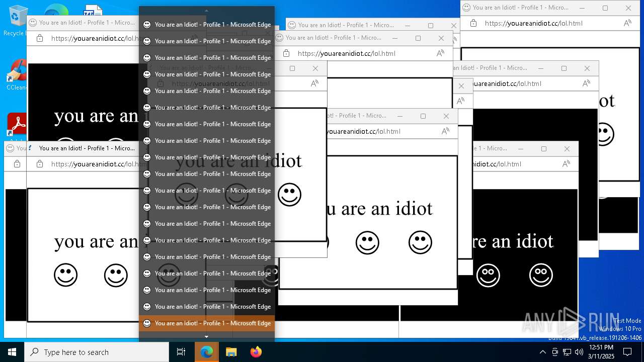The height and width of the screenshot is (362, 644).
Task: Open the Action Center notifications icon
Action: pos(627,352)
